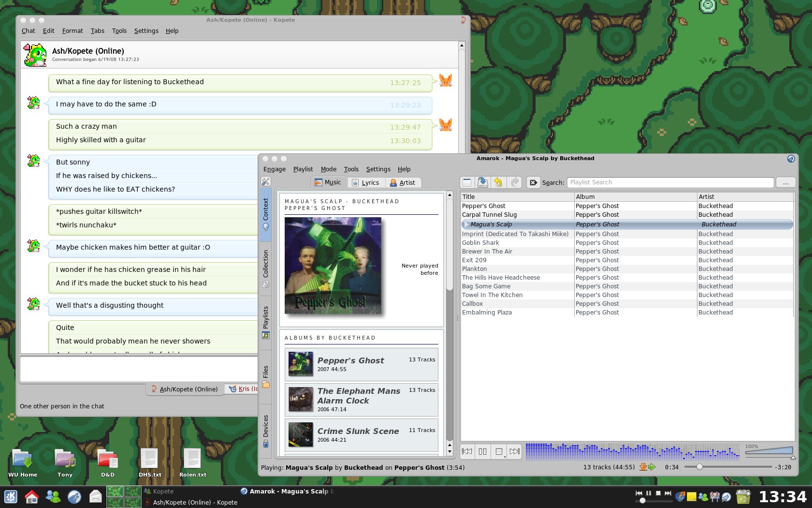Click the Pepper's Ghost album cover art
The image size is (812, 508).
(x=333, y=266)
